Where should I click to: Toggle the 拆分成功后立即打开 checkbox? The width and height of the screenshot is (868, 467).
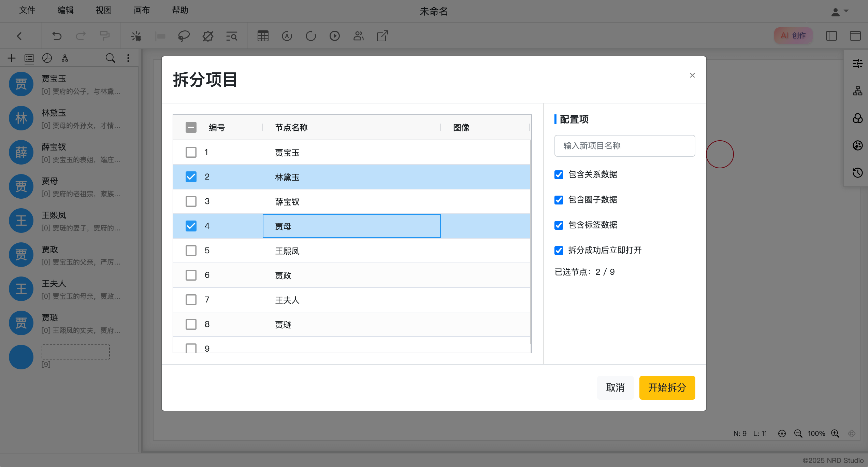tap(559, 251)
